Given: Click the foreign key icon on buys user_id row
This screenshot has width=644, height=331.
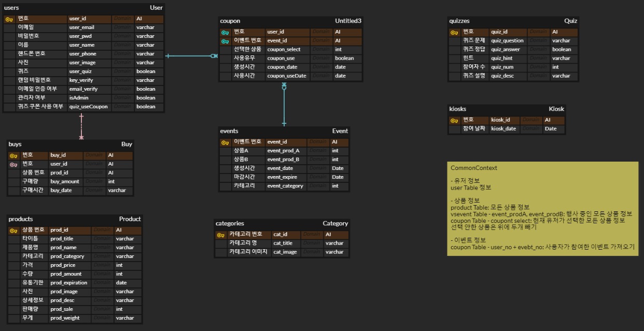Looking at the screenshot, I should (13, 163).
